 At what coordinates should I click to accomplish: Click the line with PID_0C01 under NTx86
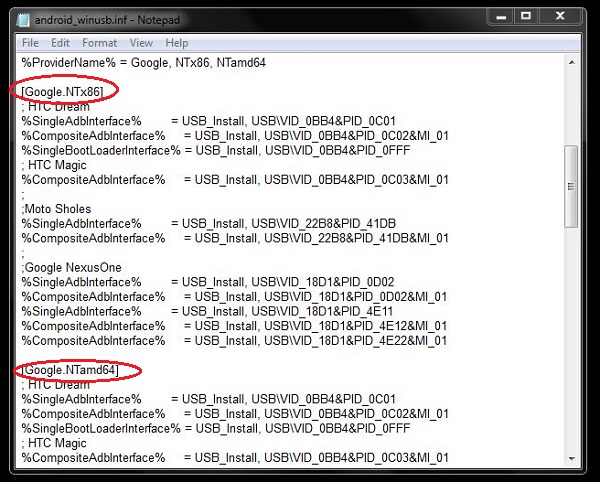click(209, 121)
